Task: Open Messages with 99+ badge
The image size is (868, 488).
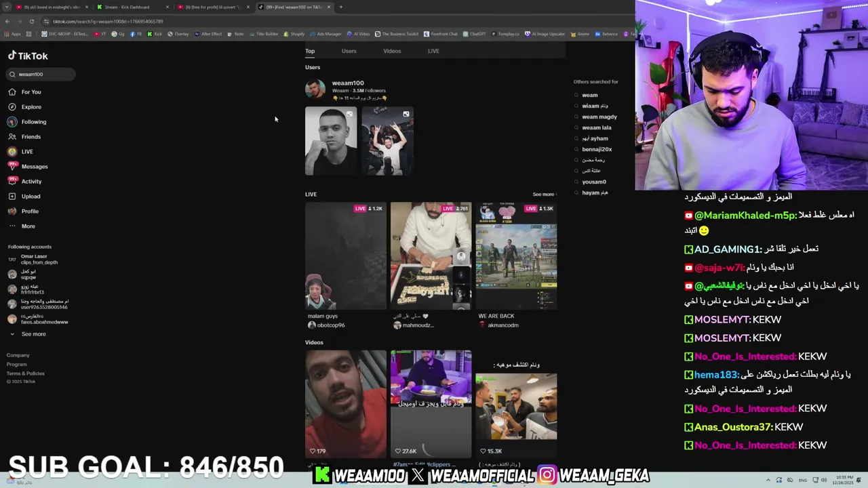Action: click(28, 167)
